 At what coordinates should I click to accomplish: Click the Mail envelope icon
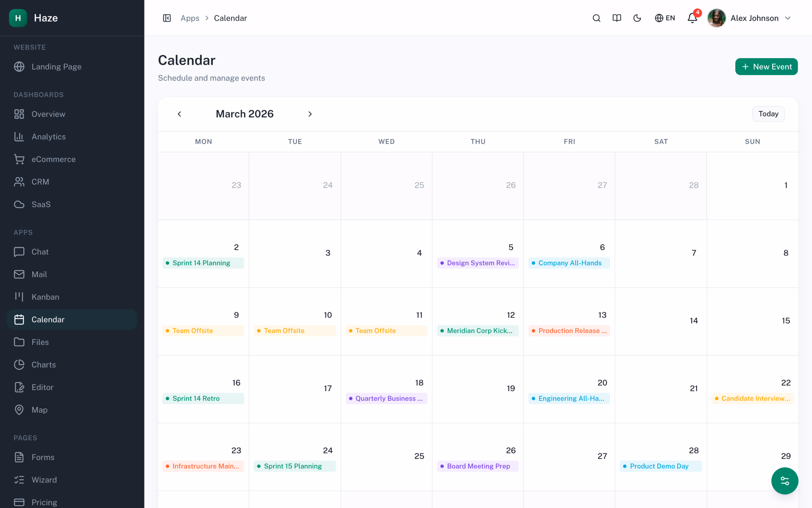19,274
